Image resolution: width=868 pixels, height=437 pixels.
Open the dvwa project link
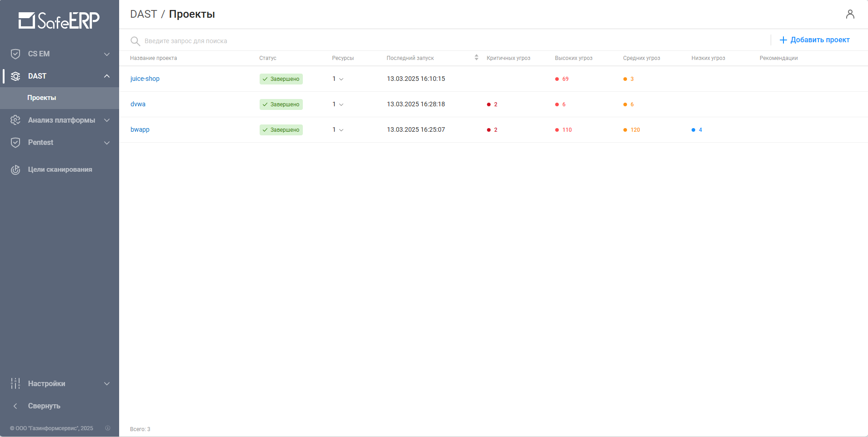pyautogui.click(x=138, y=104)
